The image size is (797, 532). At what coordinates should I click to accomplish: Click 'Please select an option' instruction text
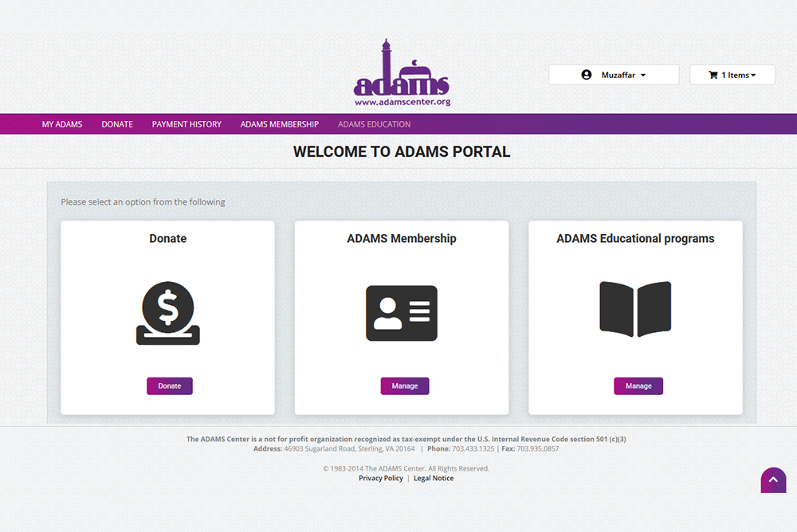click(143, 201)
